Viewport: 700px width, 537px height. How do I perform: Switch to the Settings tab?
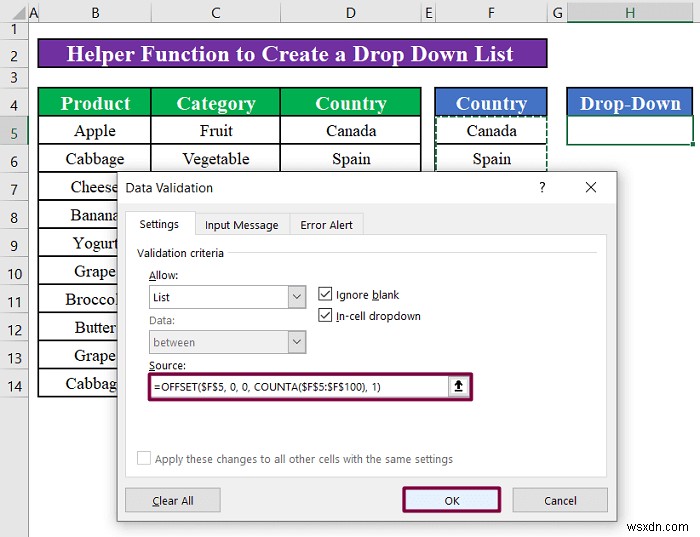click(x=159, y=224)
